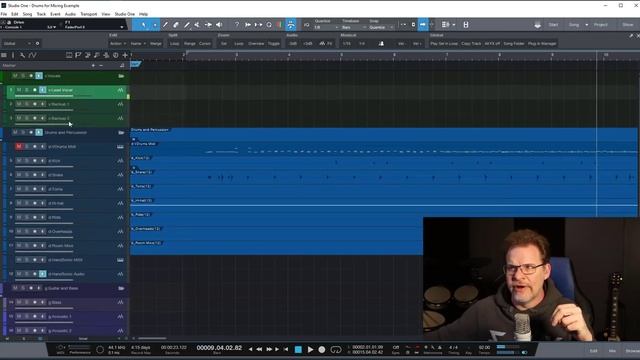The height and width of the screenshot is (360, 640).
Task: Adjust the Overheads track volume slider
Action: 44,238
